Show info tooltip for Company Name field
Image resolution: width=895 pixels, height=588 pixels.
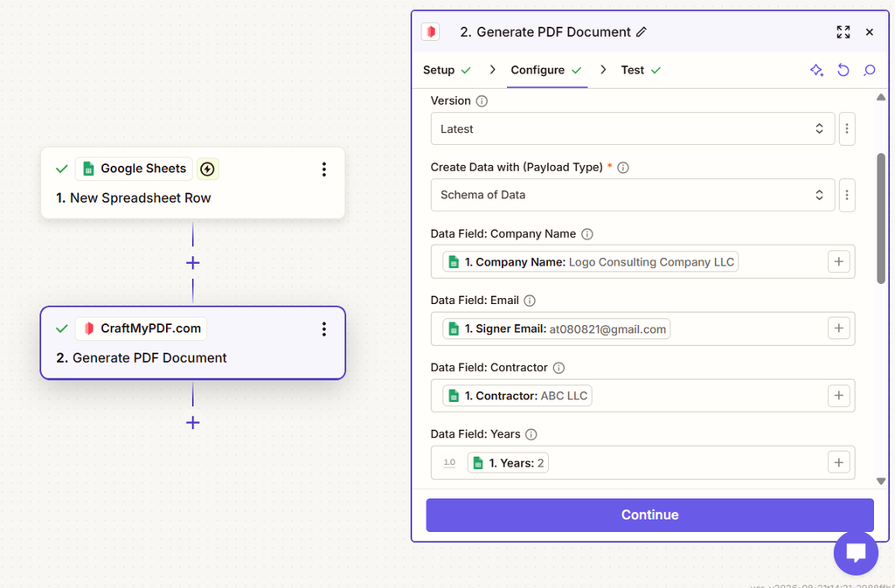tap(586, 234)
